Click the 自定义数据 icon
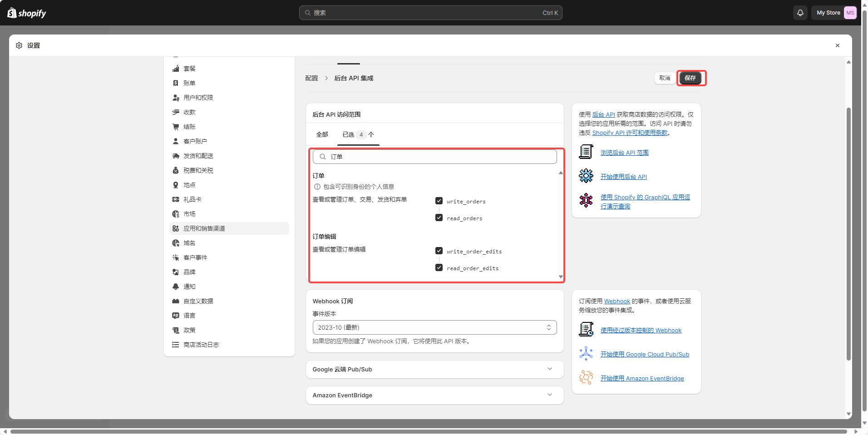Image resolution: width=868 pixels, height=435 pixels. [176, 301]
